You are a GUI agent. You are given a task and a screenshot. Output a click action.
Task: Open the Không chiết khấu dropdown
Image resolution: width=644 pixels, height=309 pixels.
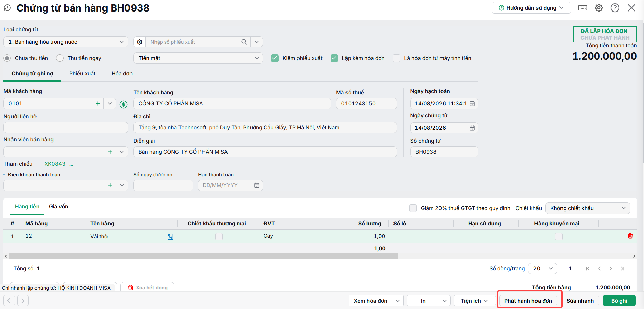[588, 208]
